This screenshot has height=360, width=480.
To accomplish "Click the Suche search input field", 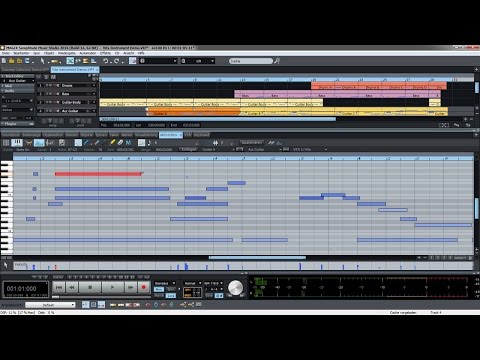I will point(251,61).
